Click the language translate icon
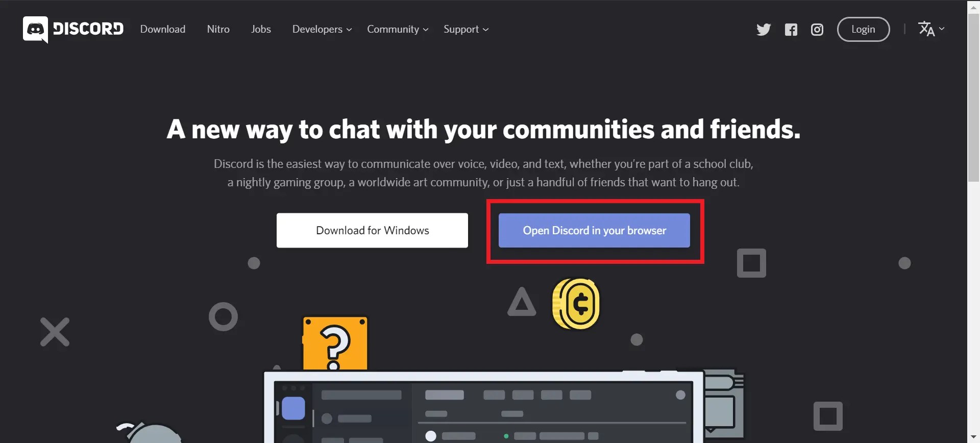The height and width of the screenshot is (443, 980). (x=926, y=29)
